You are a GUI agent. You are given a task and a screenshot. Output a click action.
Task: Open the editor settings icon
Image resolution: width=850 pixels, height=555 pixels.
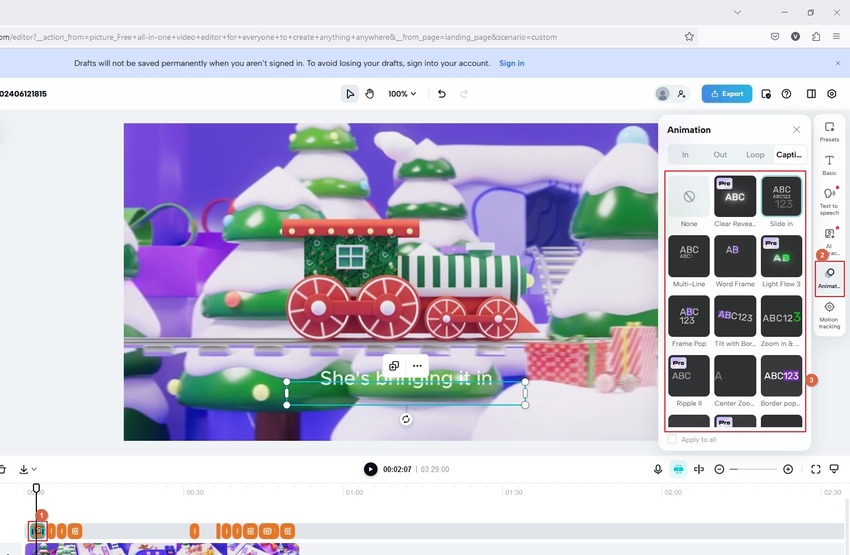(832, 94)
